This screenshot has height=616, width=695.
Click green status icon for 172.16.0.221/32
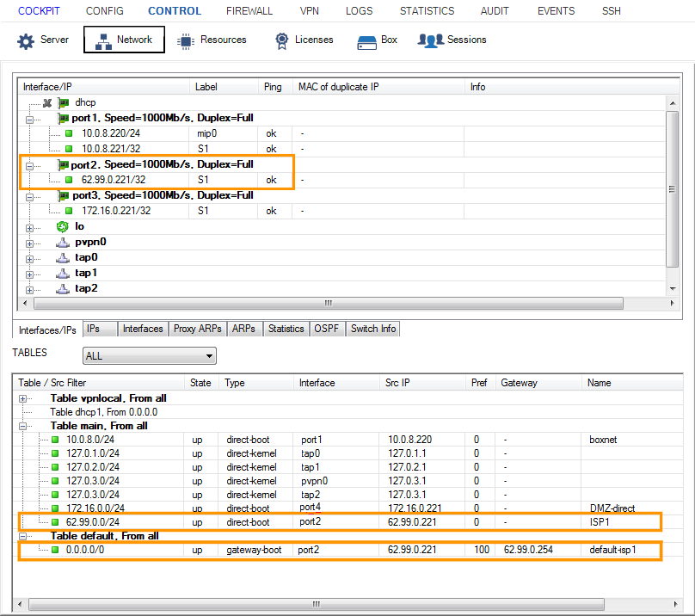coord(69,211)
